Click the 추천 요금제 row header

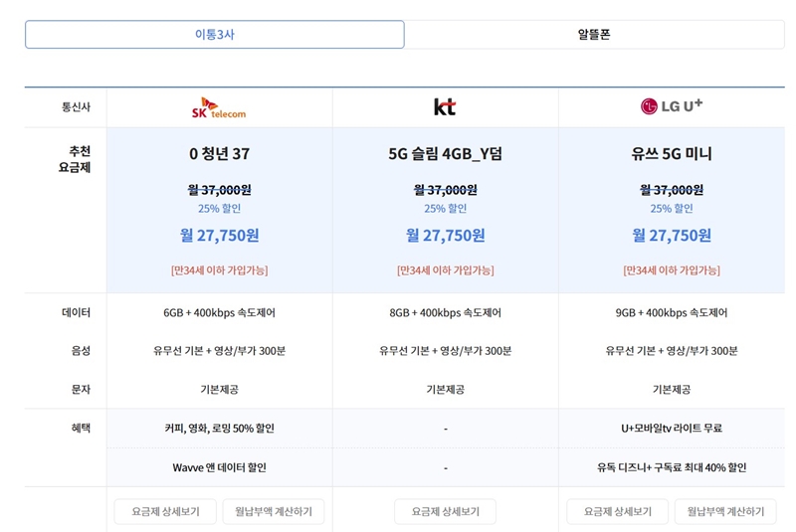tap(75, 159)
